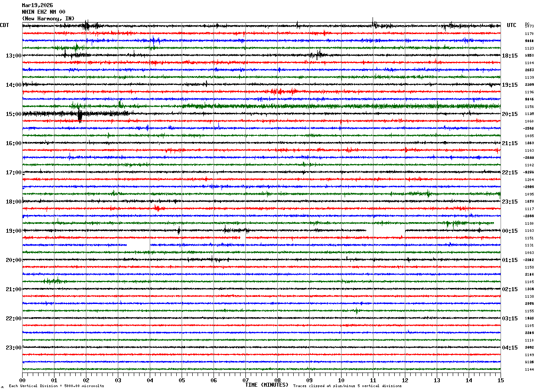Select the 21:00 CDT time label
Screen dimensions: 536x392
coord(14,289)
